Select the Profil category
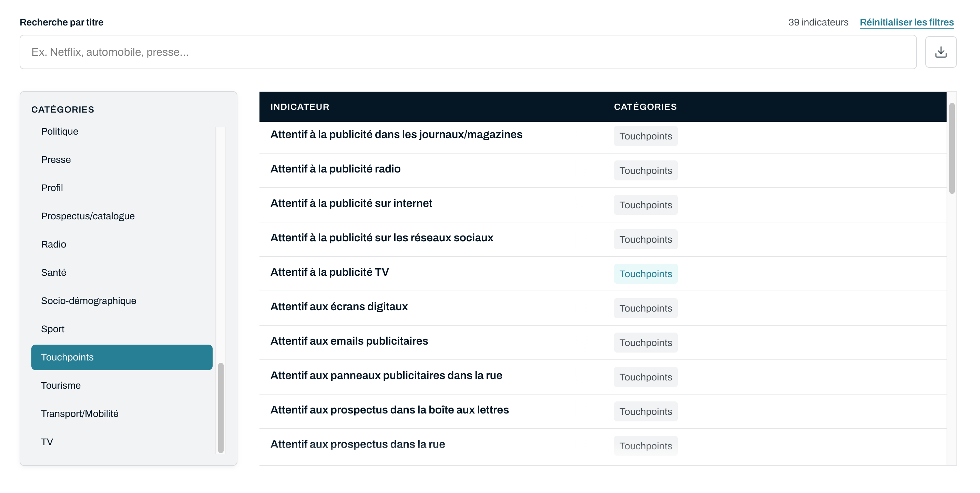 (x=122, y=188)
